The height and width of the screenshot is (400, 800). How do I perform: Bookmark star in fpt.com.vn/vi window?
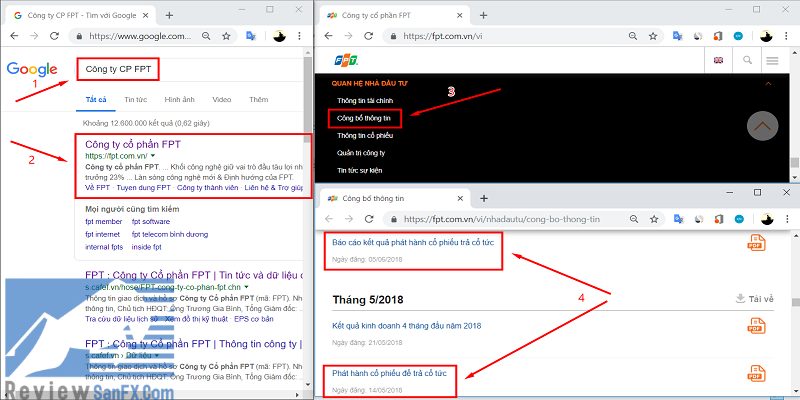653,36
